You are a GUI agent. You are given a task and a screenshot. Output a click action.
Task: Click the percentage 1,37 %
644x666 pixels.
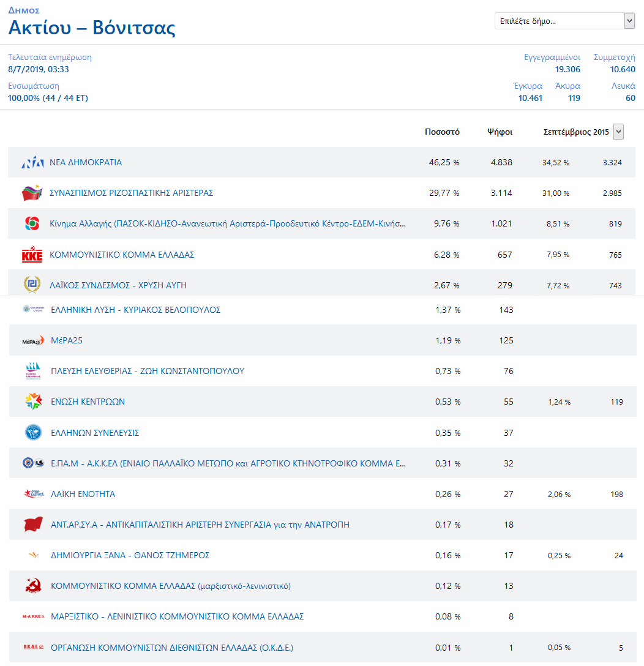[447, 310]
